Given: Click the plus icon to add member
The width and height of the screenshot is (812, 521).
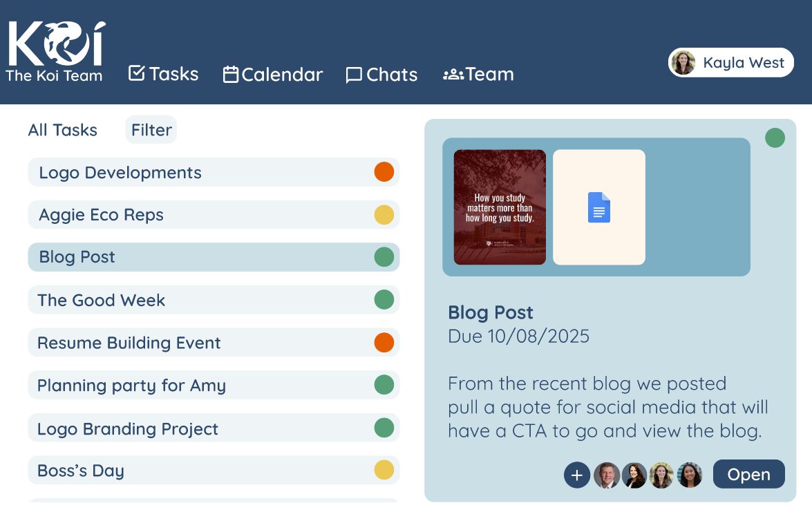Looking at the screenshot, I should click(x=577, y=475).
